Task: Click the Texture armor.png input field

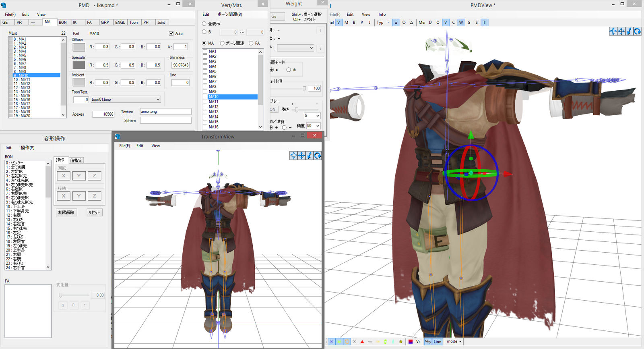Action: pos(165,112)
